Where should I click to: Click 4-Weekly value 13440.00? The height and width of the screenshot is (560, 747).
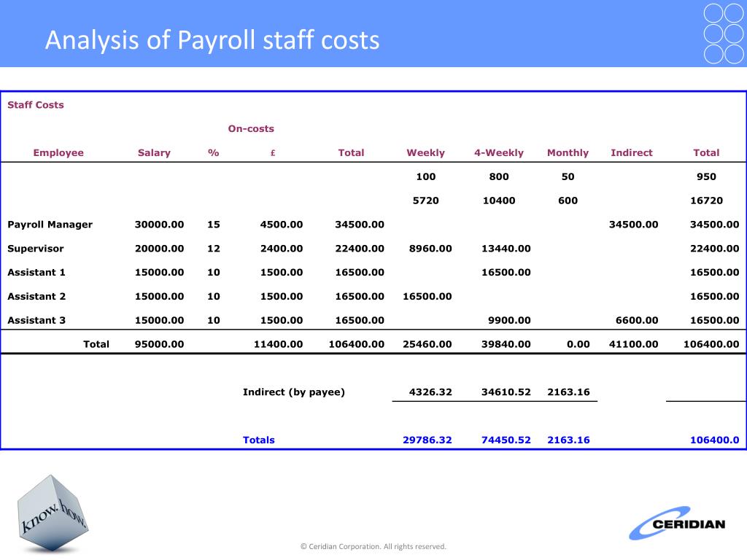(506, 249)
